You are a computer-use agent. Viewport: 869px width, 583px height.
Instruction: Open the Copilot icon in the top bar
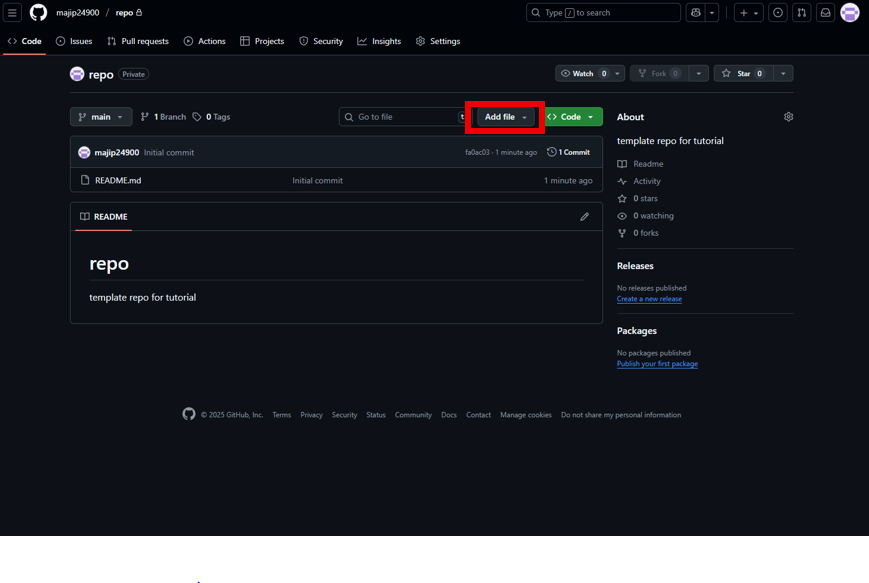696,12
